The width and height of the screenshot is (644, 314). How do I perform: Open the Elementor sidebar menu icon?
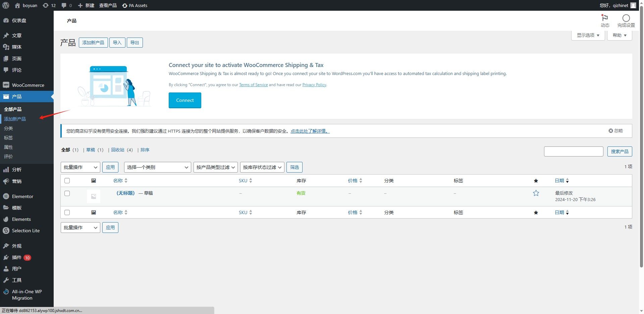[6, 196]
